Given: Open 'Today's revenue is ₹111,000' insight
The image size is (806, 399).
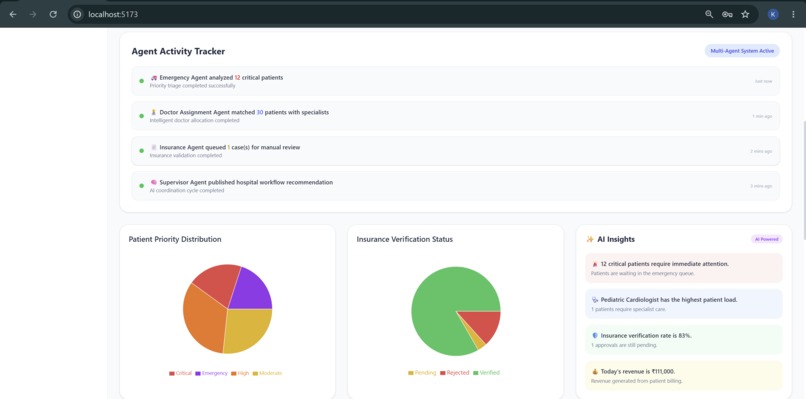Looking at the screenshot, I should click(684, 376).
